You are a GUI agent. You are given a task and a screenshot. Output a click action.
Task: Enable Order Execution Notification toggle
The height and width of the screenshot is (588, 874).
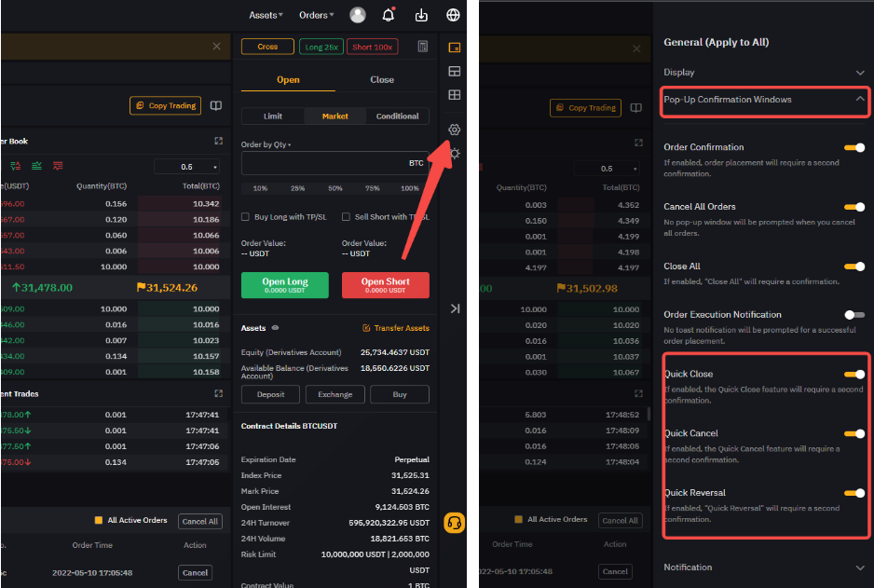[854, 315]
